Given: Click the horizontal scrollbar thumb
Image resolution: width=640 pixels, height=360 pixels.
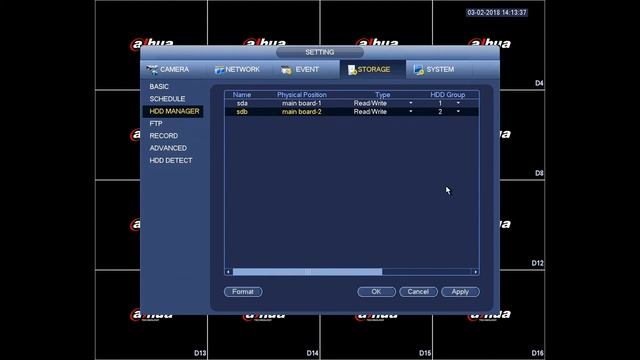Looking at the screenshot, I should [307, 272].
